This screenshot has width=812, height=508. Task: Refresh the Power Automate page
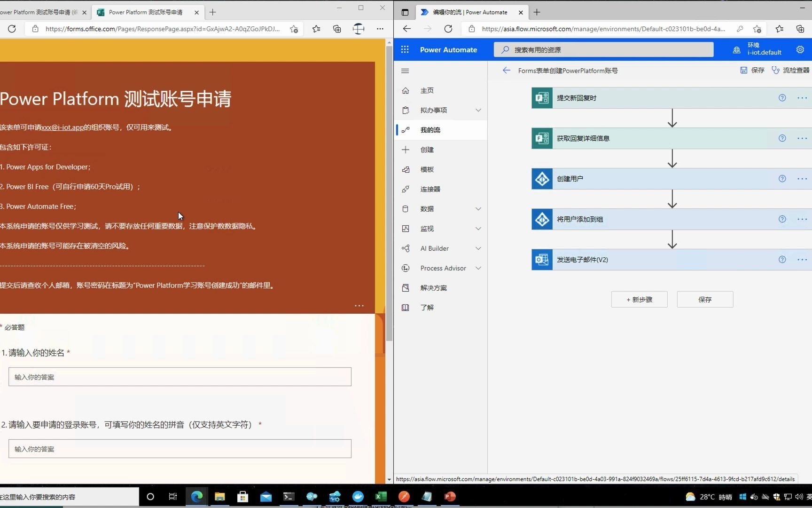click(448, 29)
